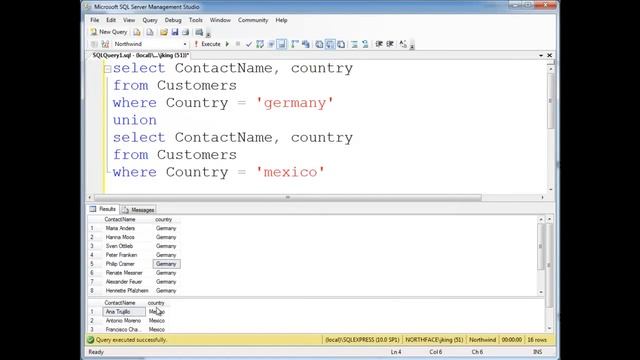Open the Query Options icon
Image resolution: width=640 pixels, height=360 pixels.
pyautogui.click(x=271, y=44)
